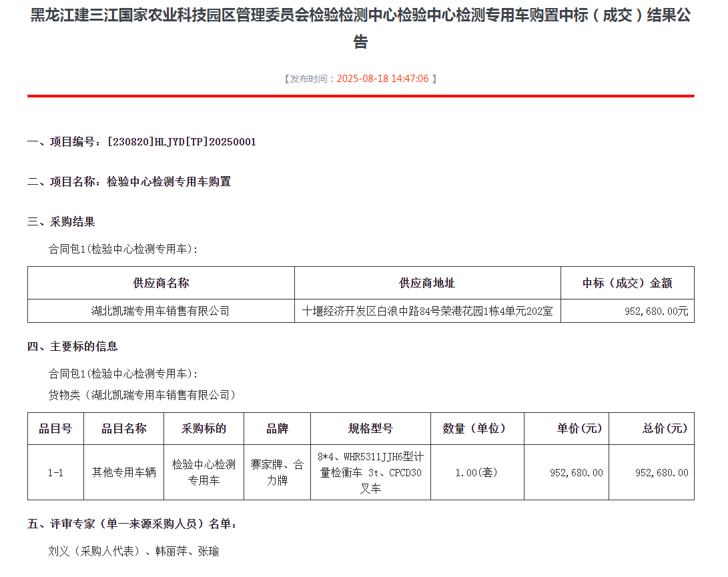This screenshot has height=577, width=728.
Task: Select the supplier 湖北凯瑞专用车销售有限公司
Action: (160, 310)
